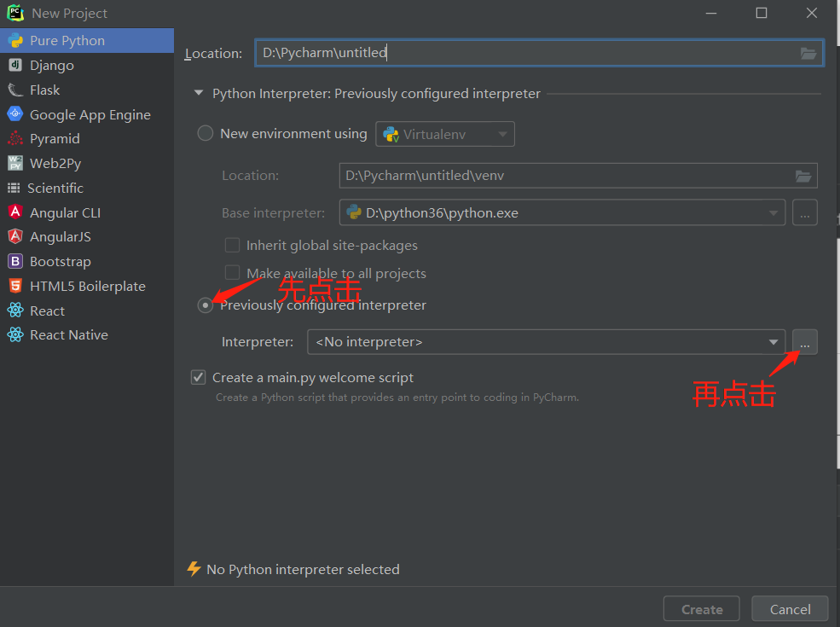This screenshot has width=840, height=627.
Task: Click the venv Location text field
Action: pos(578,176)
